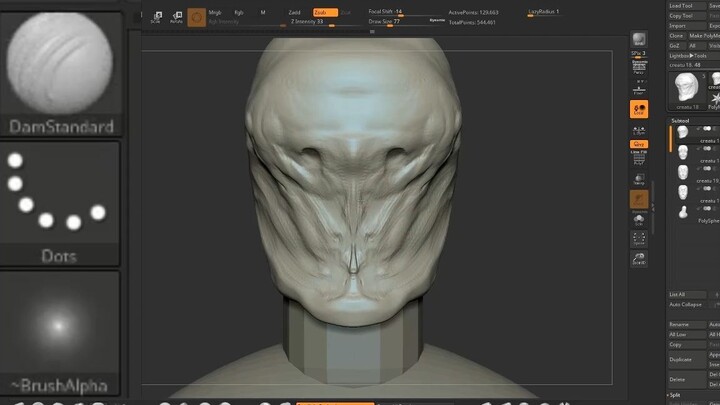Adjust the SPix 3 slider
This screenshot has width=720, height=405.
coord(639,54)
